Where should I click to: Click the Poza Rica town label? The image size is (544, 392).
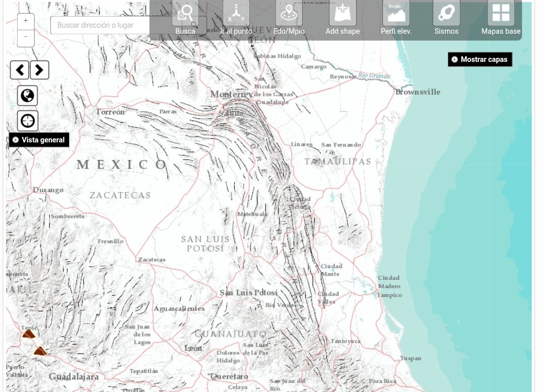click(x=382, y=381)
